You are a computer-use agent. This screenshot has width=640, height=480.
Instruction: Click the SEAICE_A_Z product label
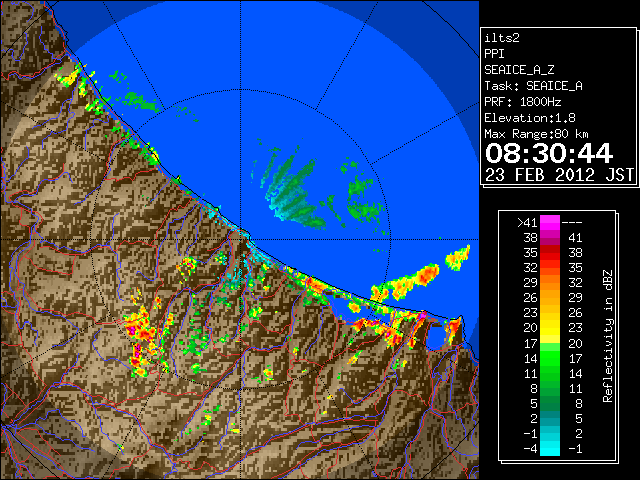[x=519, y=70]
